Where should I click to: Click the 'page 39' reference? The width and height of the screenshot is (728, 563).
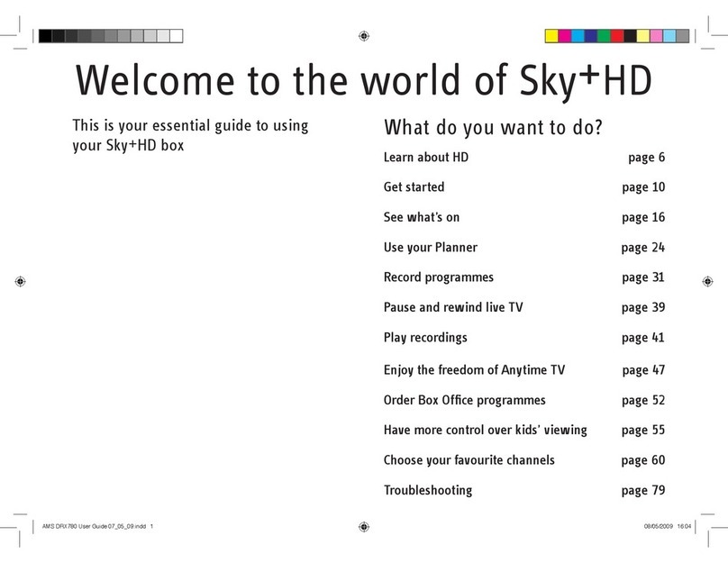pos(643,308)
